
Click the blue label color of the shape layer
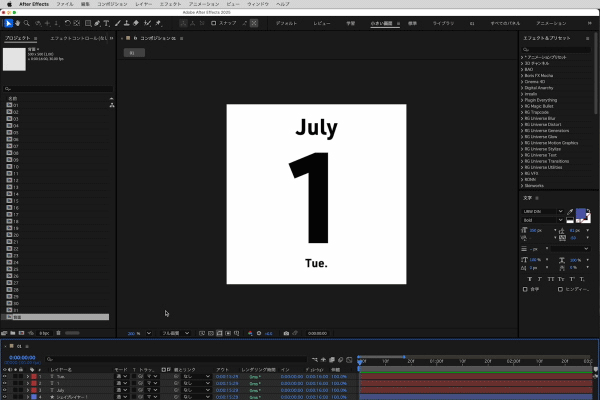click(34, 397)
